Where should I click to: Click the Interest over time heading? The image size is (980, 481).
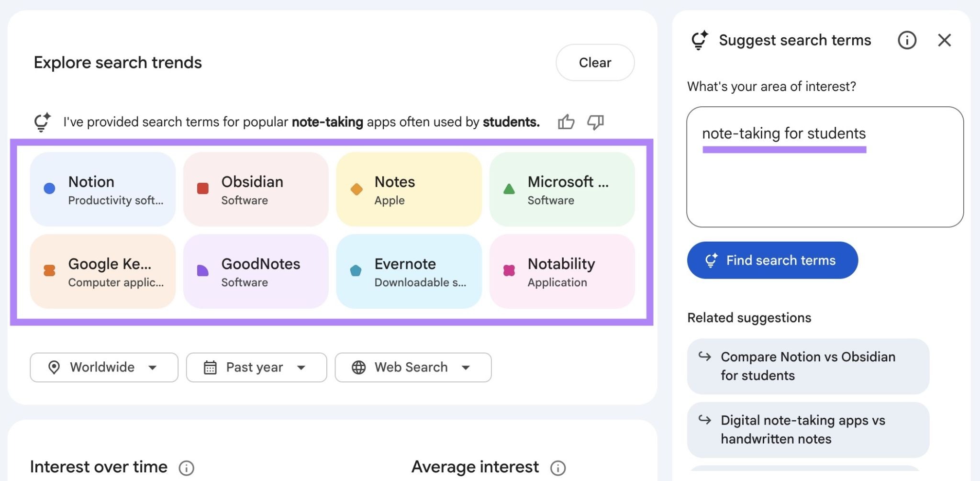(99, 467)
